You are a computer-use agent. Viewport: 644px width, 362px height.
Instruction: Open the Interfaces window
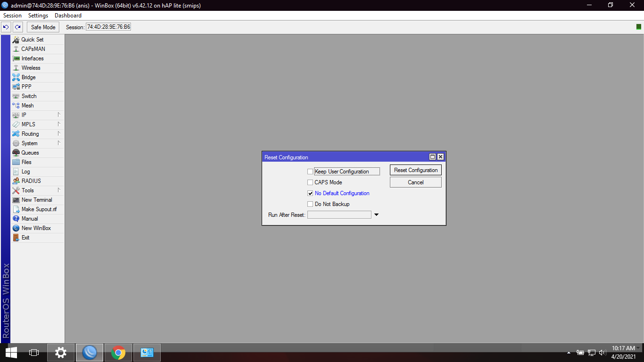pyautogui.click(x=31, y=58)
